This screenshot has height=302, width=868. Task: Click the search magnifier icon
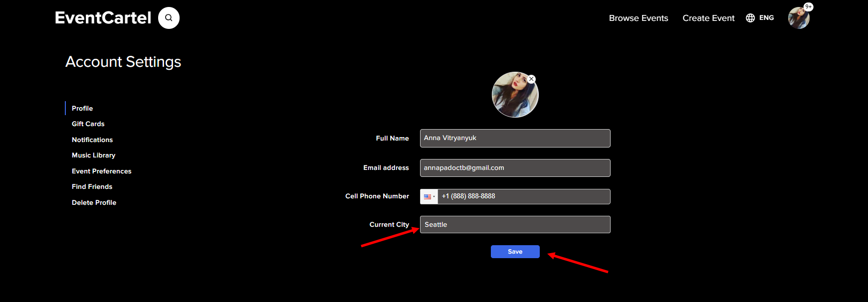pyautogui.click(x=169, y=18)
